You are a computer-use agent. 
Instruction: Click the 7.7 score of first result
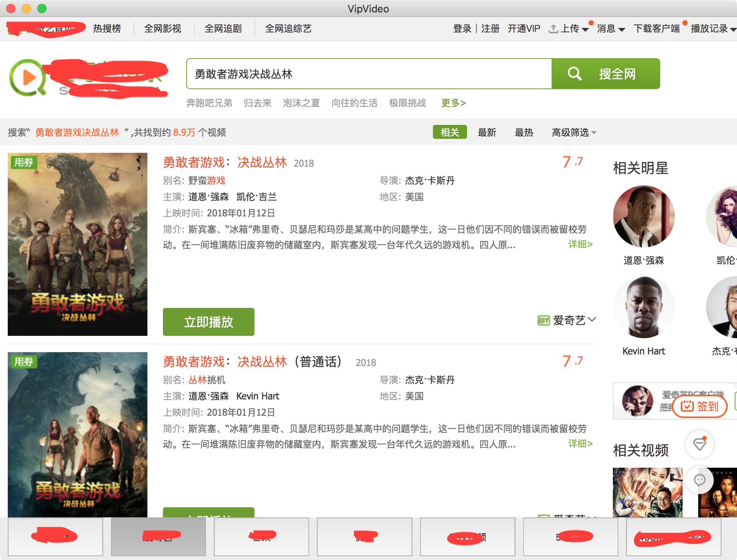[x=573, y=162]
